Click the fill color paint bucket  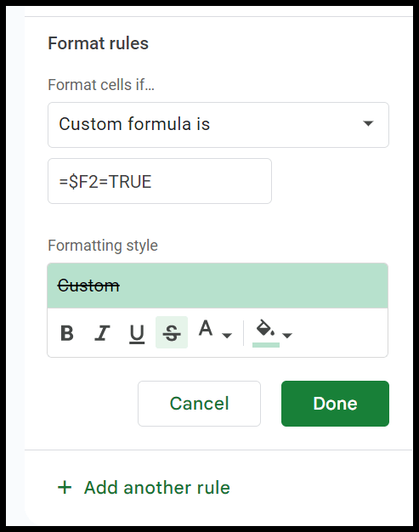[265, 328]
